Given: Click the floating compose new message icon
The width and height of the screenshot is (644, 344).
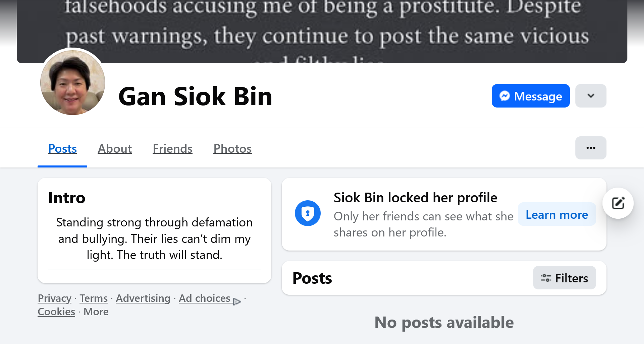Looking at the screenshot, I should (x=618, y=203).
